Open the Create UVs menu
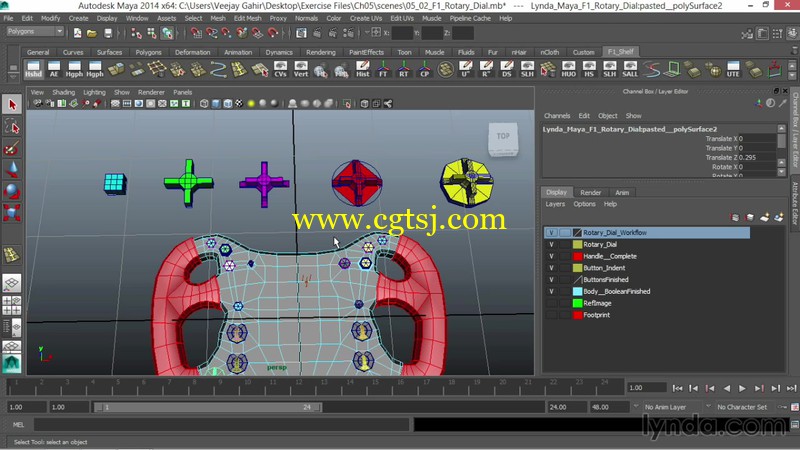 click(x=366, y=18)
